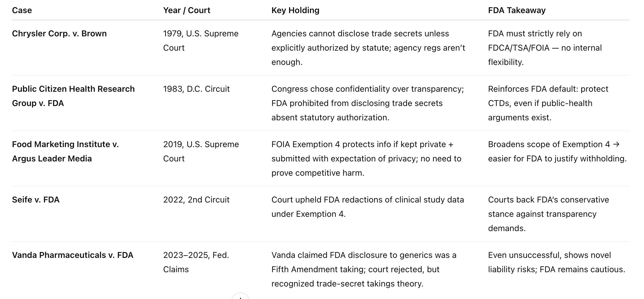Click the 2019, U.S. Supreme Court cell
The width and height of the screenshot is (644, 299).
[x=201, y=151]
